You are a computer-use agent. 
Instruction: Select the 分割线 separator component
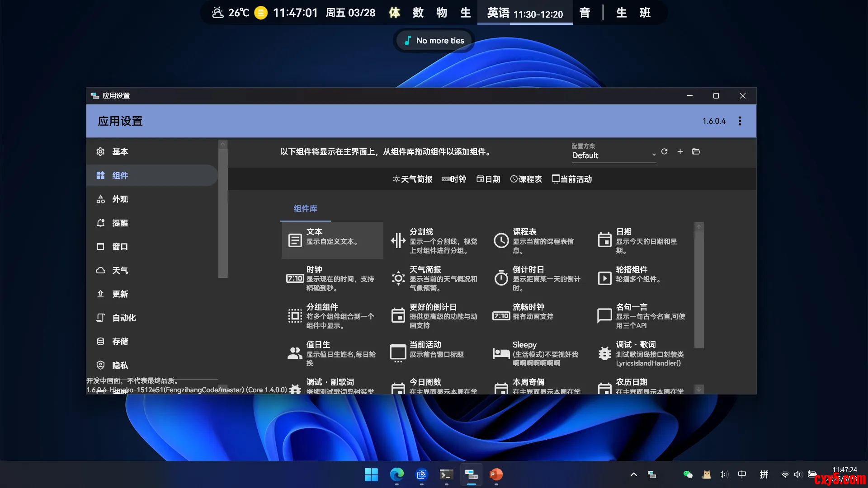point(435,240)
